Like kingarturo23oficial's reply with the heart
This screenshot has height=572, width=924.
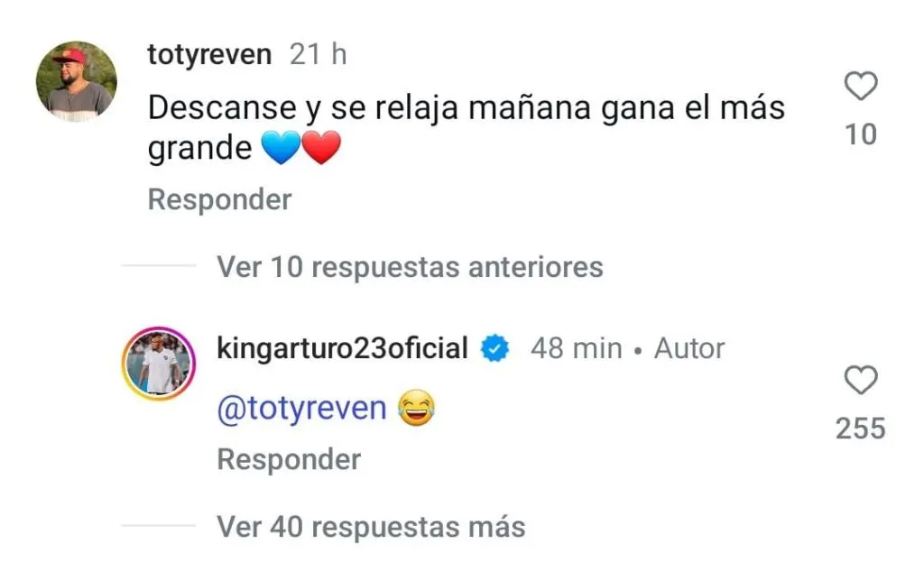[861, 381]
